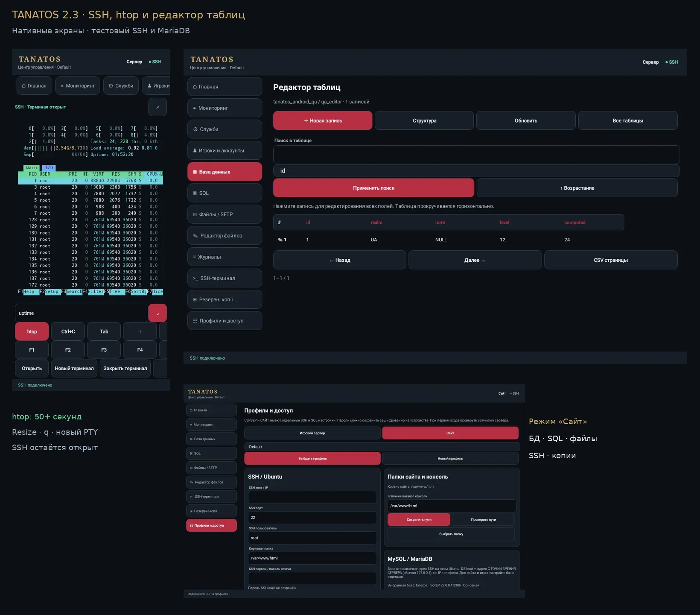Click Выбрать профиль
The height and width of the screenshot is (615, 700).
[x=312, y=458]
